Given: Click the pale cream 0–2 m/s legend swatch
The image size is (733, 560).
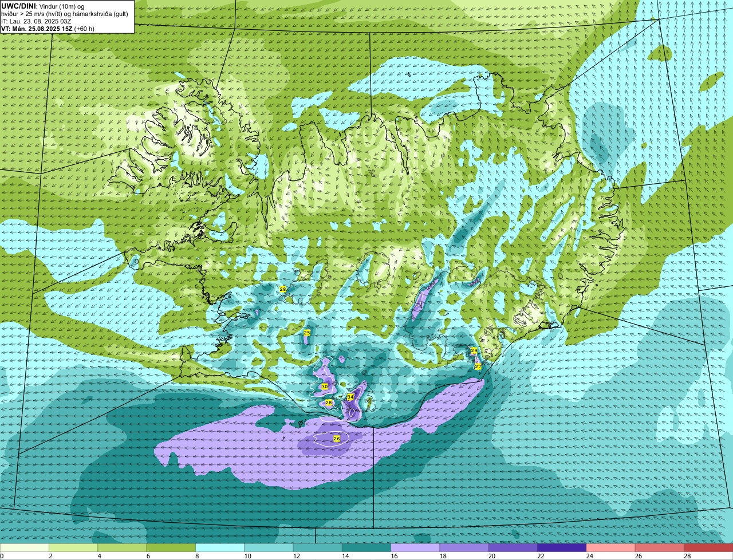Looking at the screenshot, I should (25, 548).
